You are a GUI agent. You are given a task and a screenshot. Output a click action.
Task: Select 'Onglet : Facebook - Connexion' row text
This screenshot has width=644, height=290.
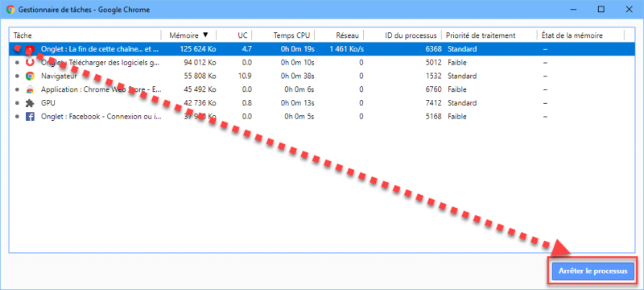[101, 117]
